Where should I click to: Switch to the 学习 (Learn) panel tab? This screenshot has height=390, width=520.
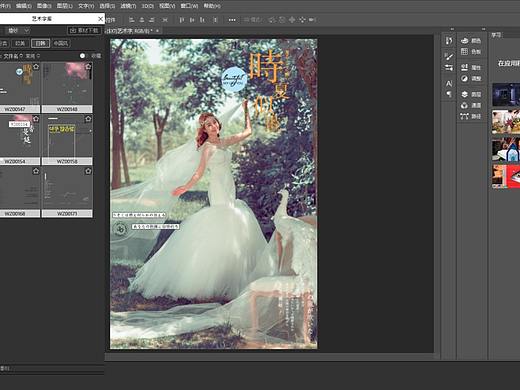pos(496,35)
